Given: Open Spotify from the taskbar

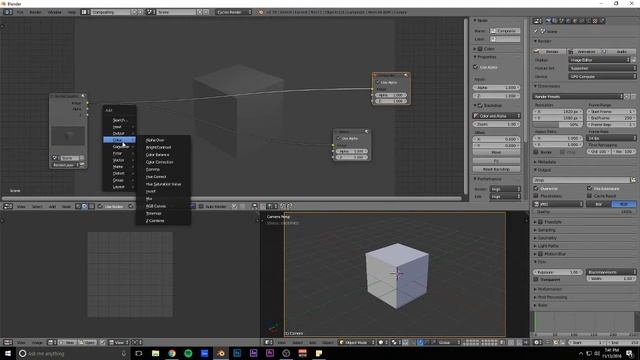Looking at the screenshot, I should pyautogui.click(x=188, y=353).
